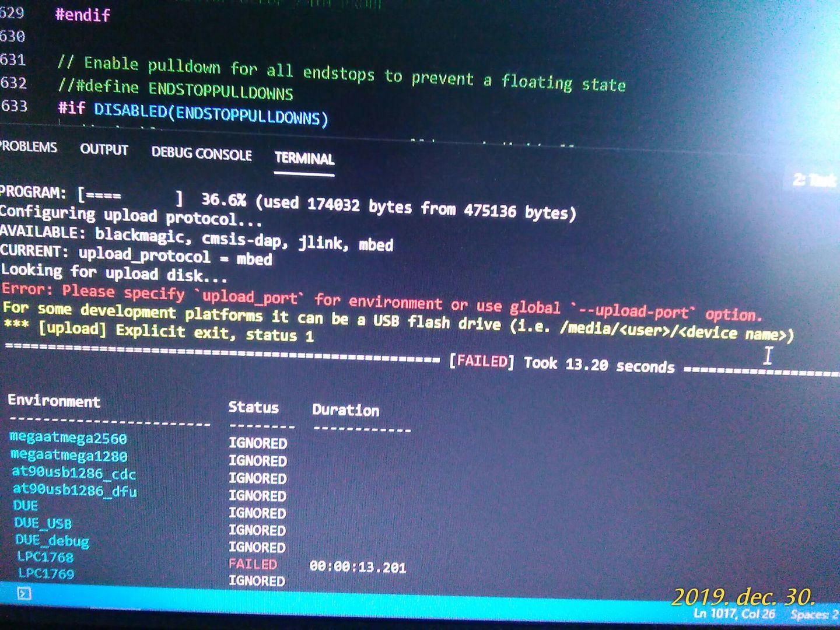Click the red FAILED status for LPC1768
The height and width of the screenshot is (630, 840).
tap(253, 564)
